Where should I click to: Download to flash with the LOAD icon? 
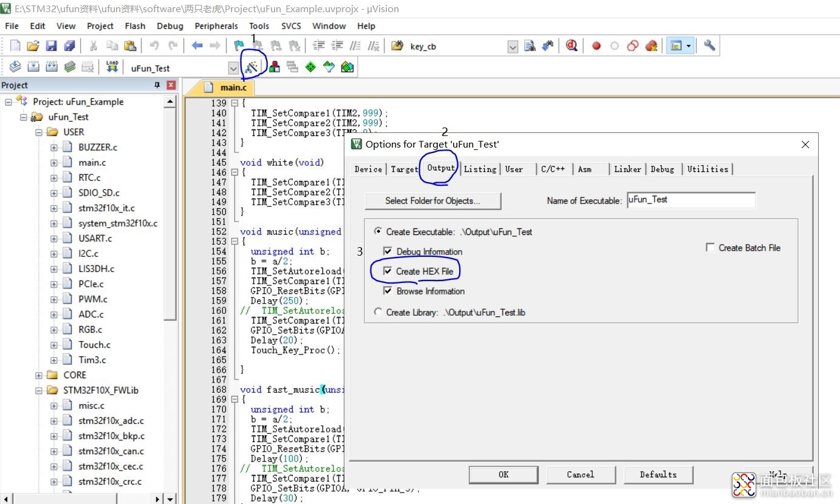112,67
